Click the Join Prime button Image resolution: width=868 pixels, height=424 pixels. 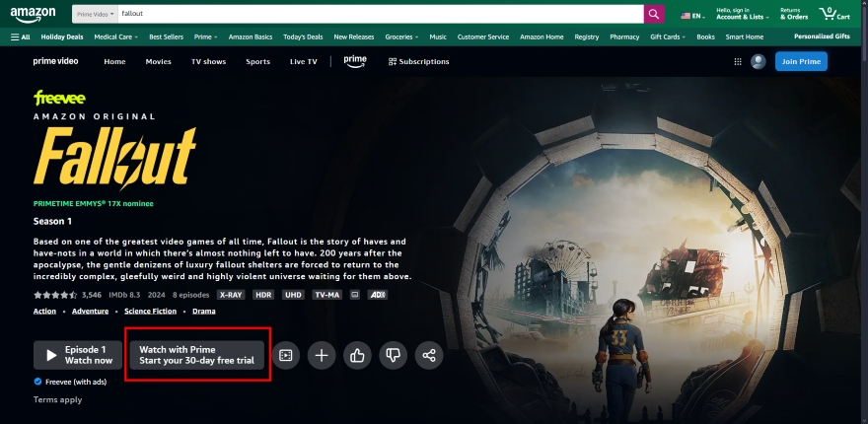coord(801,61)
